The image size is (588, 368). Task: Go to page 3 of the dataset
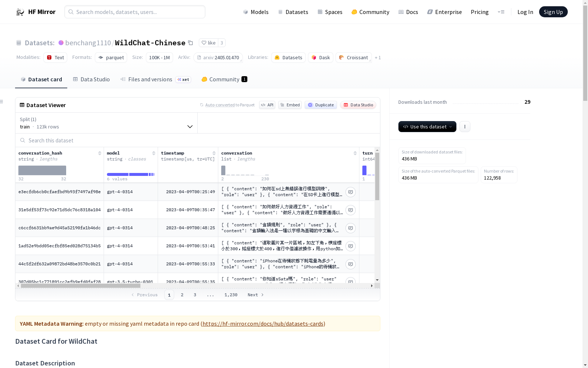pyautogui.click(x=195, y=295)
